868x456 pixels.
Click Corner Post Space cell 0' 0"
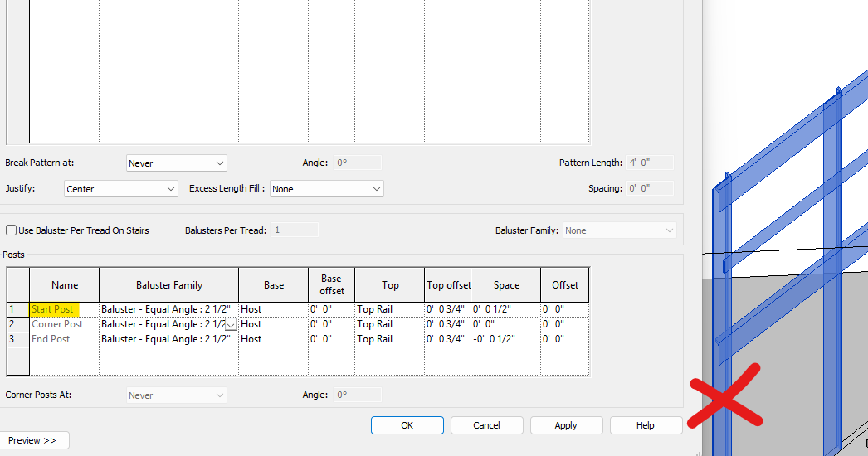pyautogui.click(x=506, y=324)
